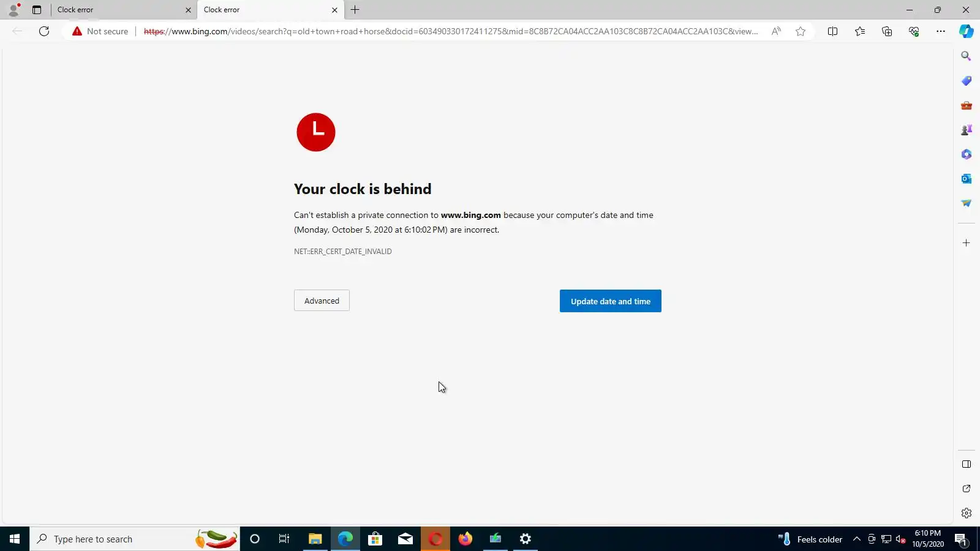Open Collections
Image resolution: width=980 pixels, height=551 pixels.
[x=887, y=31]
